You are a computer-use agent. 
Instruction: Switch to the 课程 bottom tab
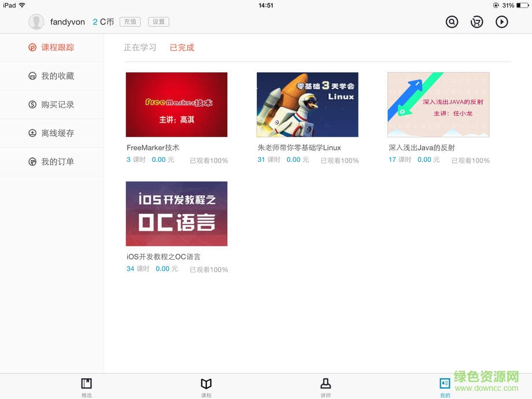[x=206, y=386]
